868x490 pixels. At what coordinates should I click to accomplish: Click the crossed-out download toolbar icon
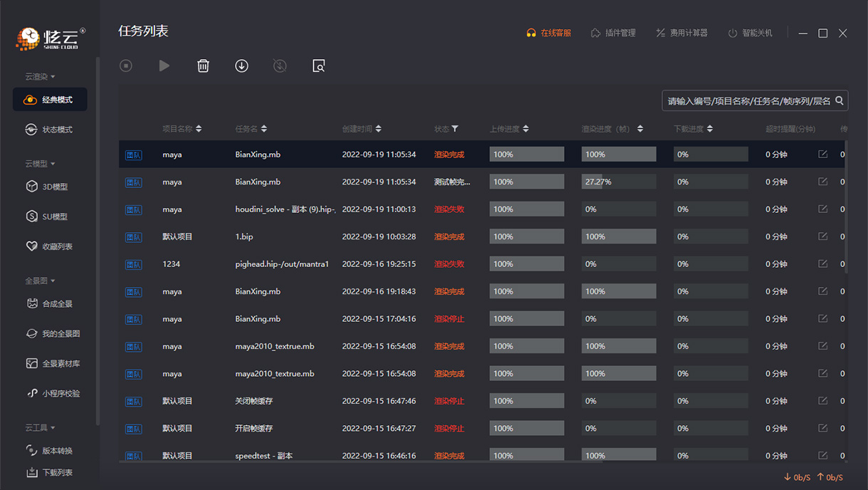click(280, 66)
